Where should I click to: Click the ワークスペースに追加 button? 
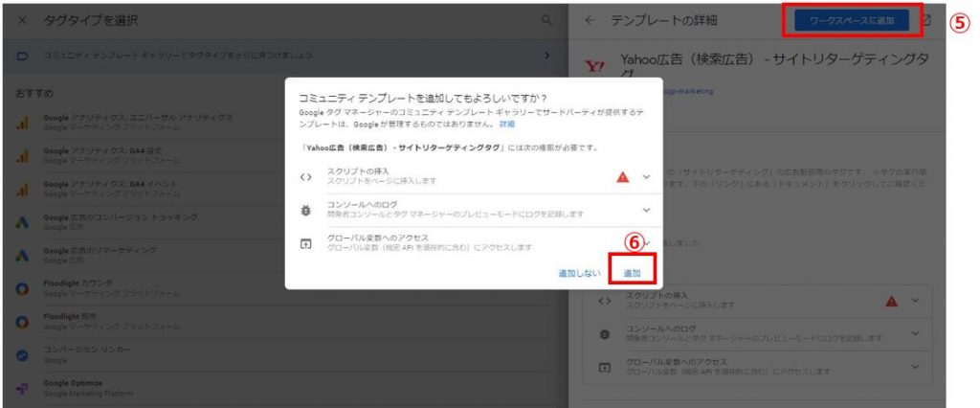pyautogui.click(x=851, y=21)
